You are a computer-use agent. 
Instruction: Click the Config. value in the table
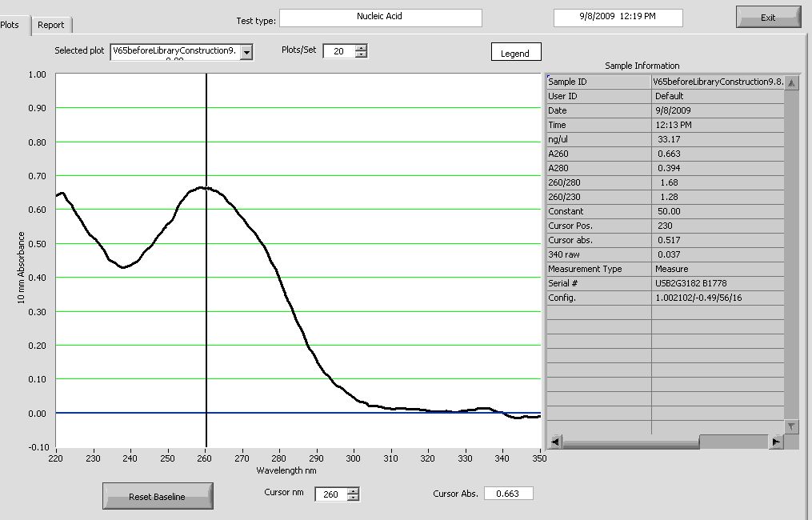tap(698, 298)
